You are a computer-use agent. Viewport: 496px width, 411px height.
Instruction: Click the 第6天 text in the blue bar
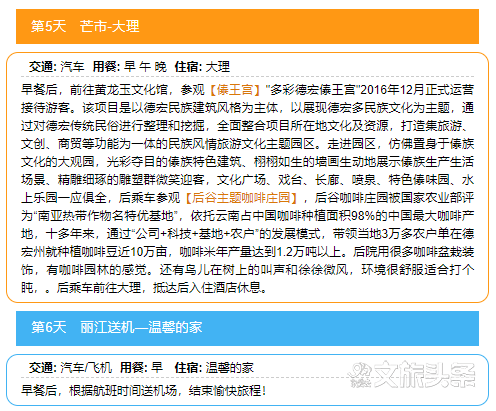pos(49,328)
